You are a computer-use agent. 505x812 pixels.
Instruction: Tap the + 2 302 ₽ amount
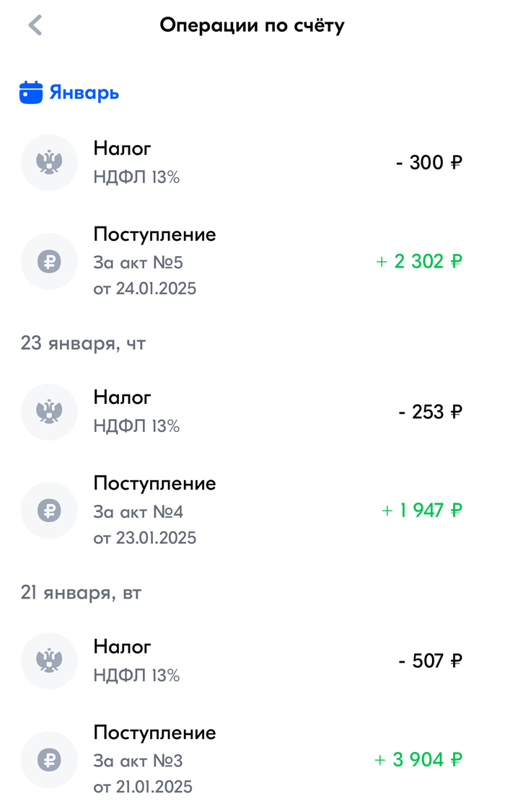coord(418,261)
